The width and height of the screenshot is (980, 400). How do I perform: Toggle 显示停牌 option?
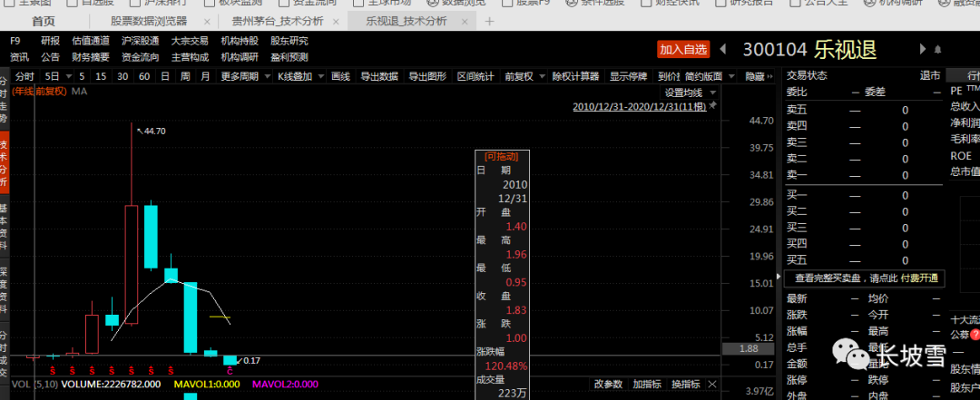click(628, 76)
